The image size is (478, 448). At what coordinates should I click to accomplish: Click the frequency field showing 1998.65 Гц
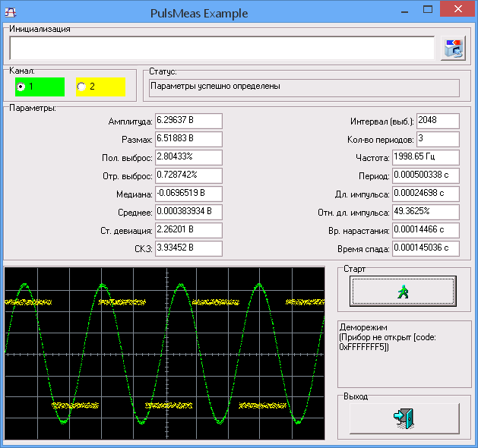tap(438, 158)
